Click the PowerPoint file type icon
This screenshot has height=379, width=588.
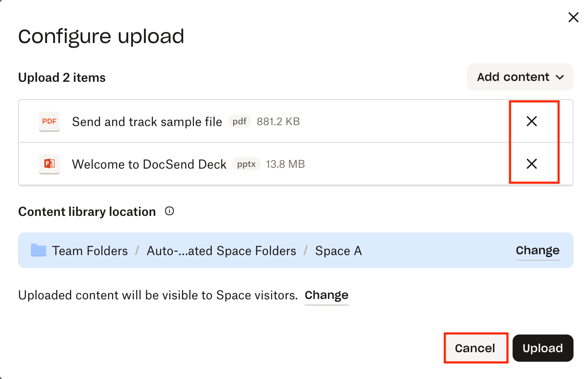[x=49, y=164]
